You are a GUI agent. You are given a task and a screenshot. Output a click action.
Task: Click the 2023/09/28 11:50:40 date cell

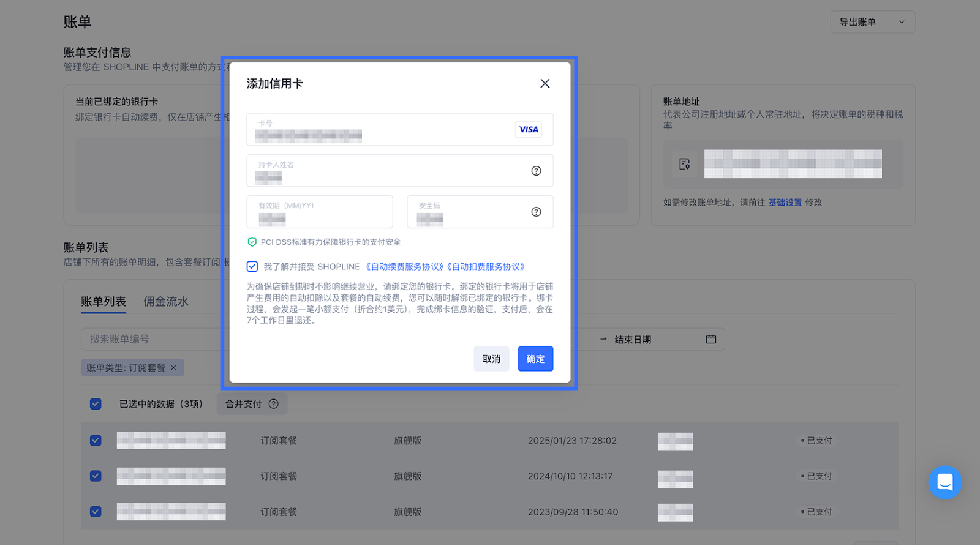tap(573, 512)
